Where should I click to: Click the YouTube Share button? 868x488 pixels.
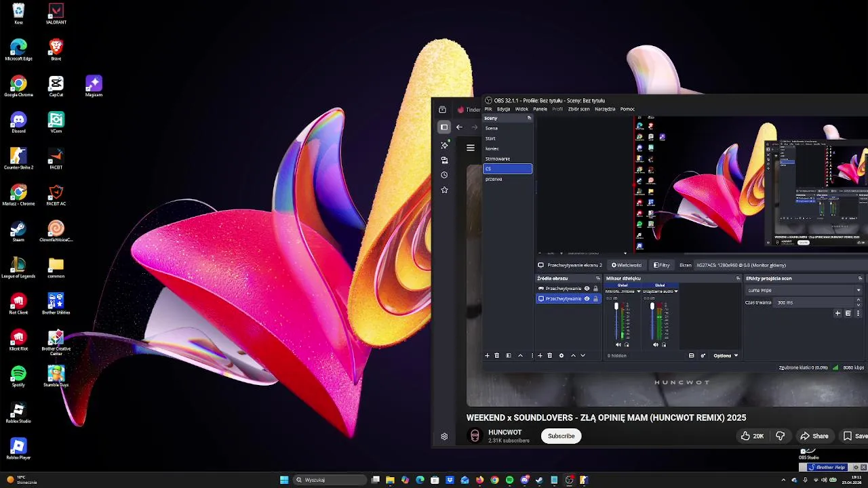point(814,436)
